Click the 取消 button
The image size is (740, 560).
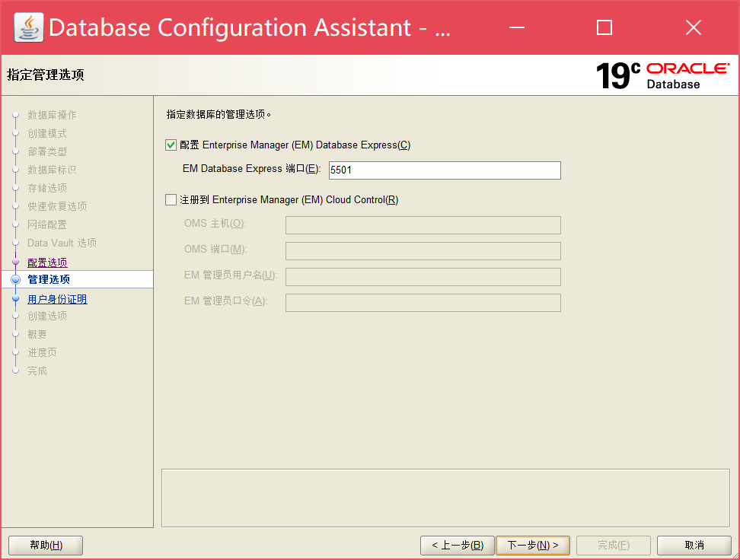tap(694, 545)
